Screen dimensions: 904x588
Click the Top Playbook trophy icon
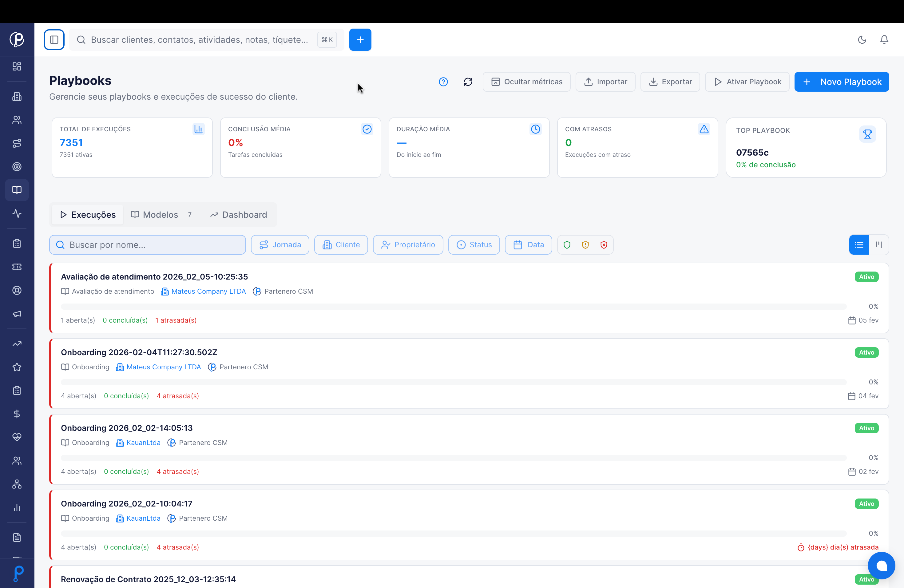click(867, 134)
